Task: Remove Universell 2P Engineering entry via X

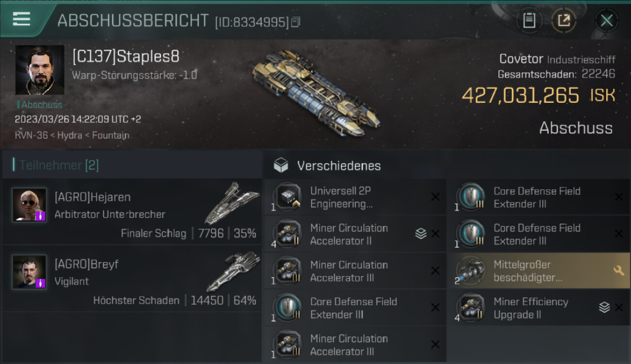Action: [435, 197]
